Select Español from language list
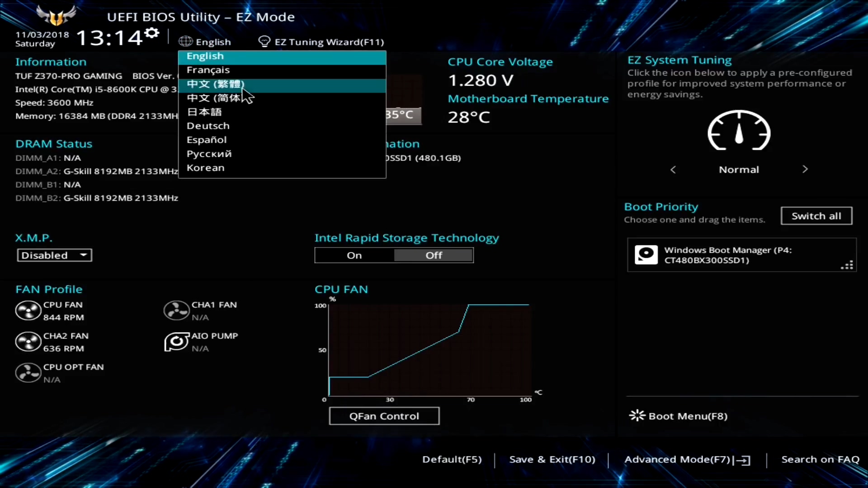868x488 pixels. coord(206,140)
